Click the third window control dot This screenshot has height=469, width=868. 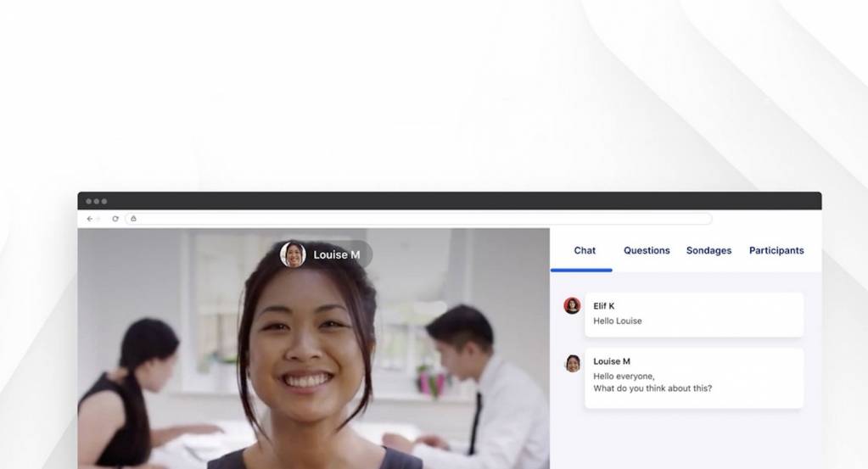point(104,201)
